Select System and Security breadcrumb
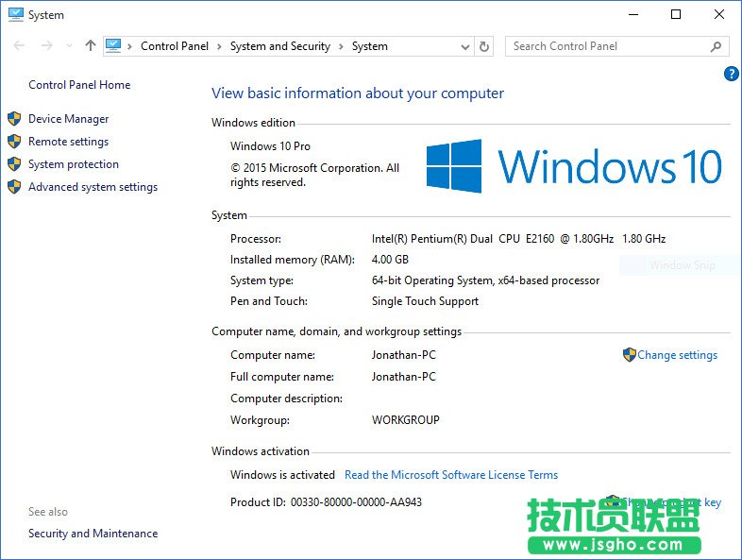This screenshot has width=742, height=560. point(280,46)
